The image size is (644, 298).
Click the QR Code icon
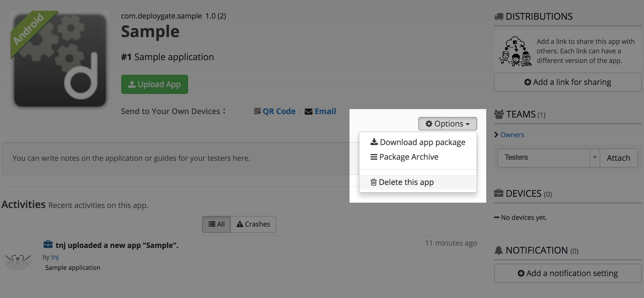257,111
